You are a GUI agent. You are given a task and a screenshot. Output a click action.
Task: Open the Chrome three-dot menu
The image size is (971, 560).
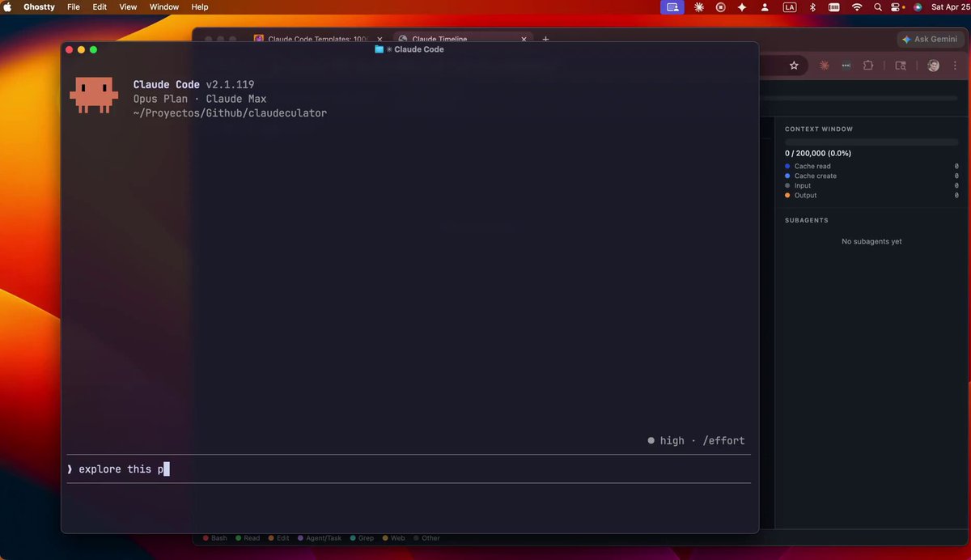(955, 66)
